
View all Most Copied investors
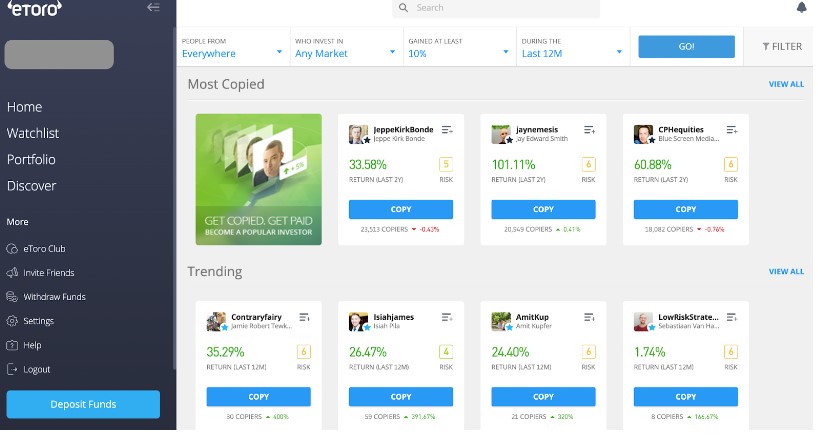click(x=786, y=84)
